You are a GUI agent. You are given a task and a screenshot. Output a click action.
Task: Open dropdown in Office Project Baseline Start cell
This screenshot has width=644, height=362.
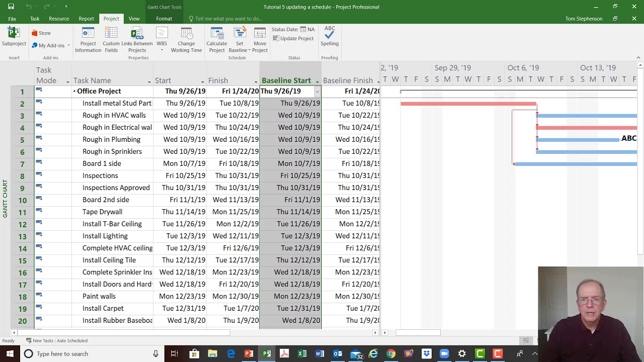pos(317,91)
